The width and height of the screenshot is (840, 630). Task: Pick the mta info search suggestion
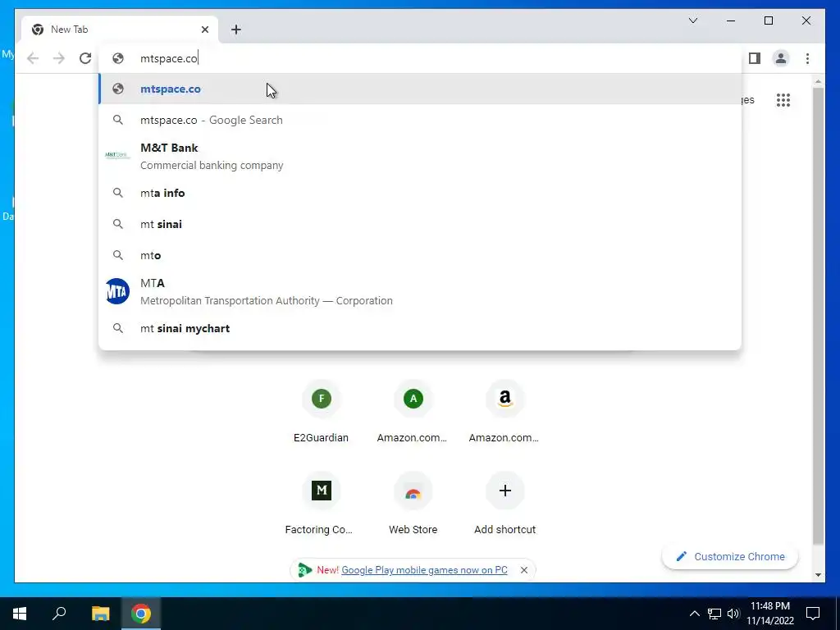coord(420,193)
